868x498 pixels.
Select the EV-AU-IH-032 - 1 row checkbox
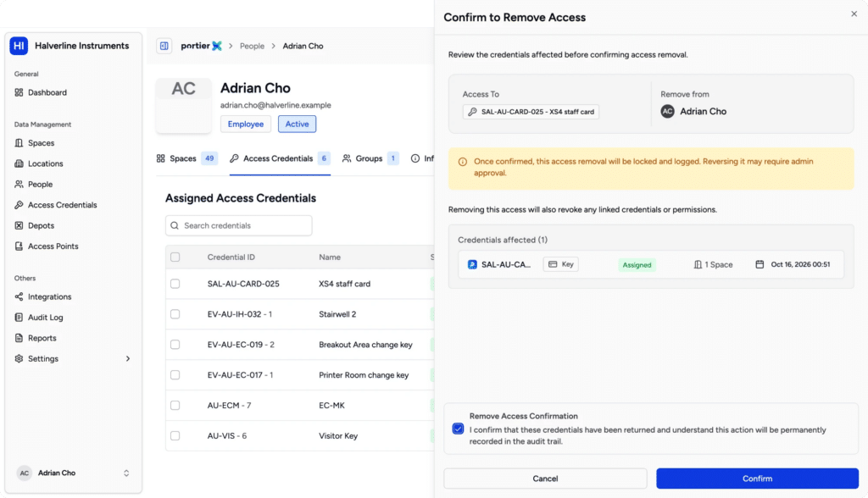coord(175,314)
